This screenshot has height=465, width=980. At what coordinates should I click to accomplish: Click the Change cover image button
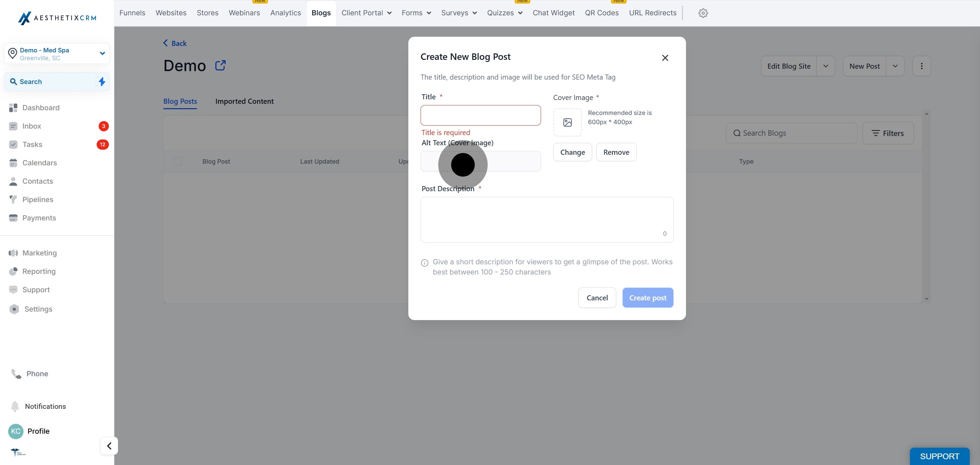click(572, 152)
